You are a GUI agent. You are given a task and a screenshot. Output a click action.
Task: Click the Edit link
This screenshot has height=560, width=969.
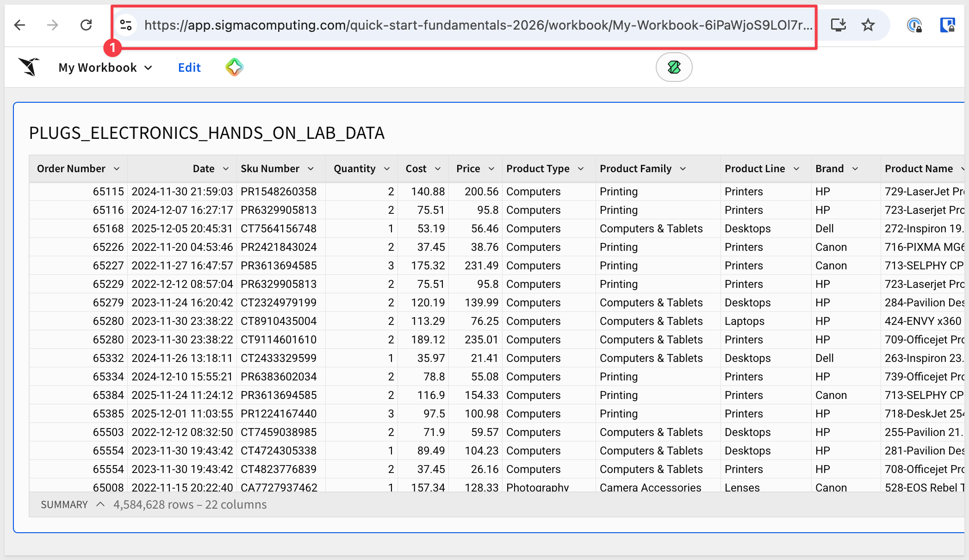[x=189, y=68]
